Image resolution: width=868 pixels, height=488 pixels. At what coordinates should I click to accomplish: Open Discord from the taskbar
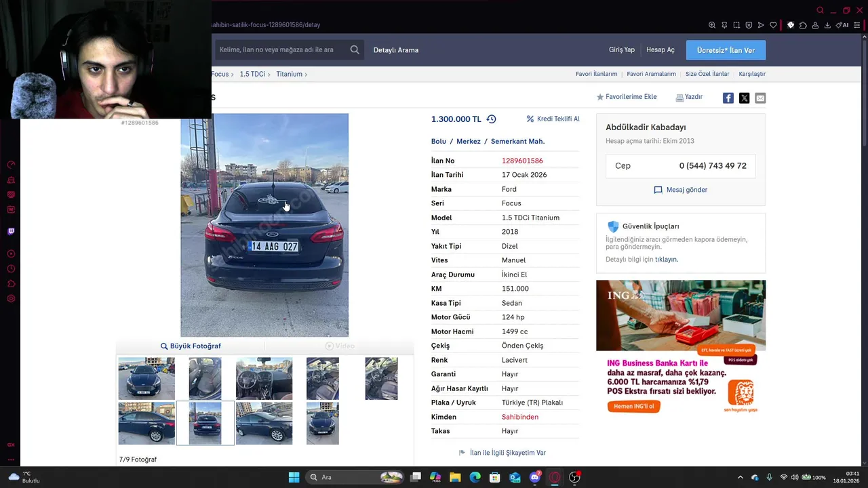tap(535, 477)
